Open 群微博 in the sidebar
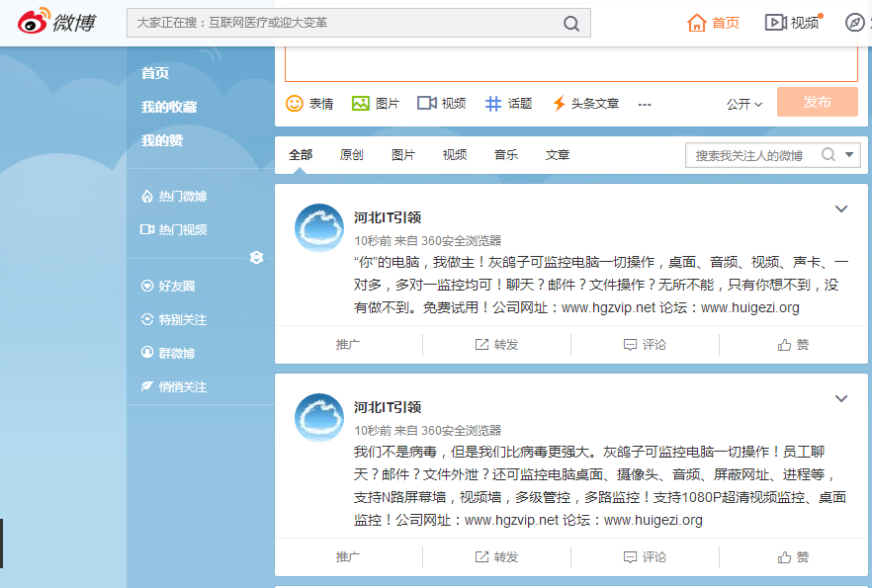The width and height of the screenshot is (872, 588). 168,353
